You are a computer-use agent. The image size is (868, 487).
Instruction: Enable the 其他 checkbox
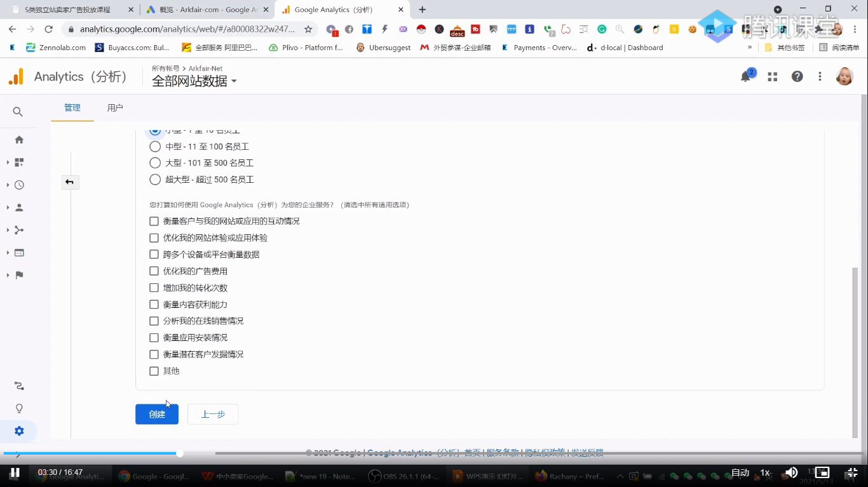[x=154, y=371]
